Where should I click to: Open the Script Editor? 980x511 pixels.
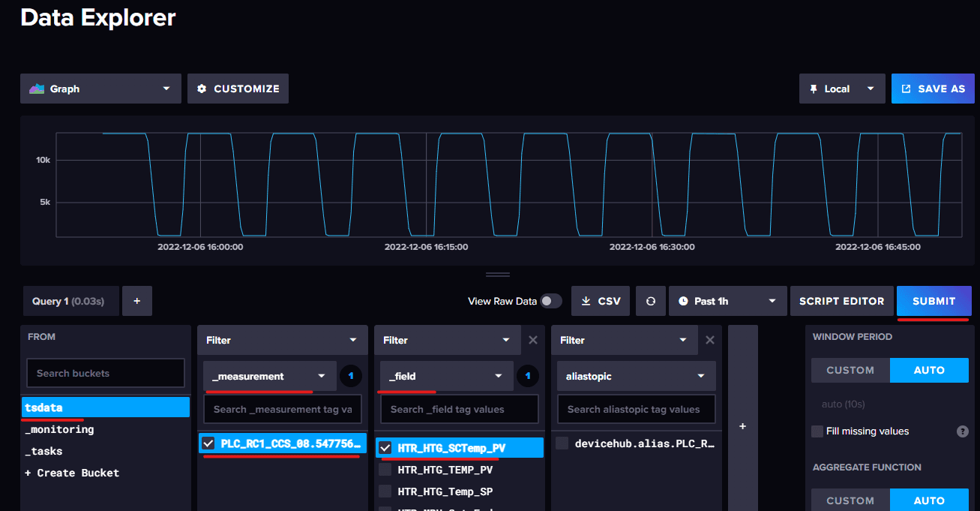click(841, 301)
